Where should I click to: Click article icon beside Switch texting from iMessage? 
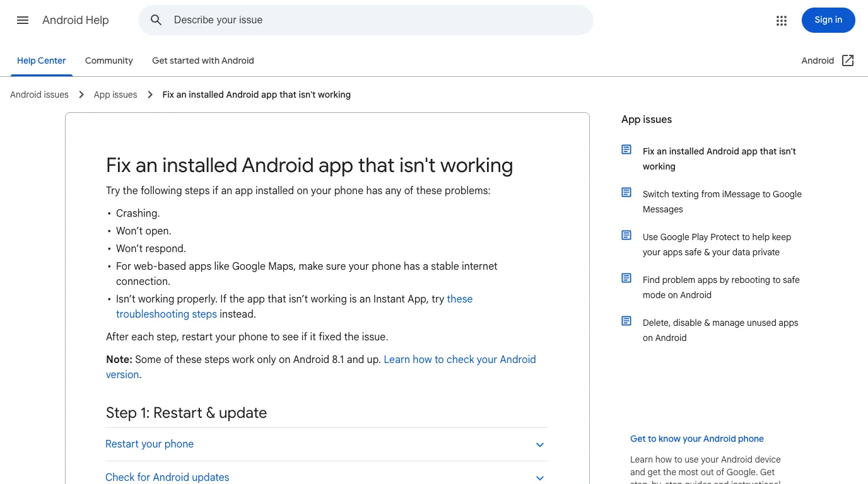tap(626, 192)
